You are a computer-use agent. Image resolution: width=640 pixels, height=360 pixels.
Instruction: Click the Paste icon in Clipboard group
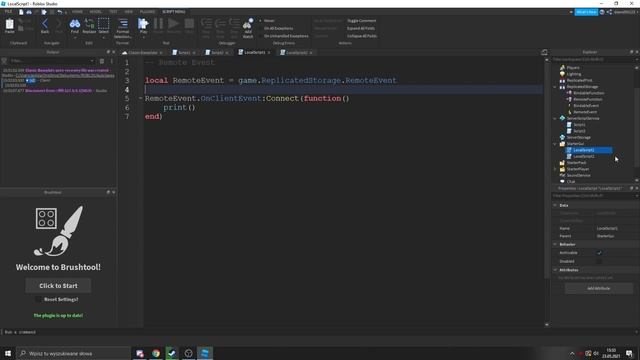[x=9, y=24]
